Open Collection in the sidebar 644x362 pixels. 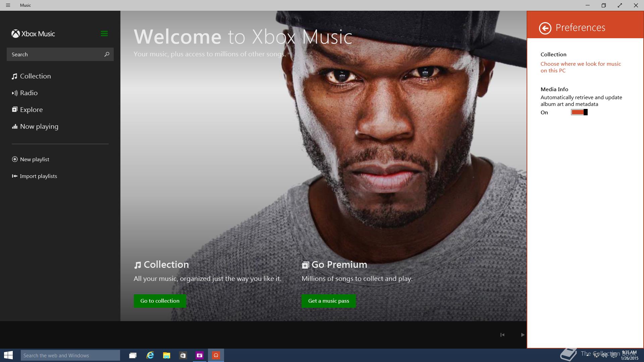pos(32,76)
